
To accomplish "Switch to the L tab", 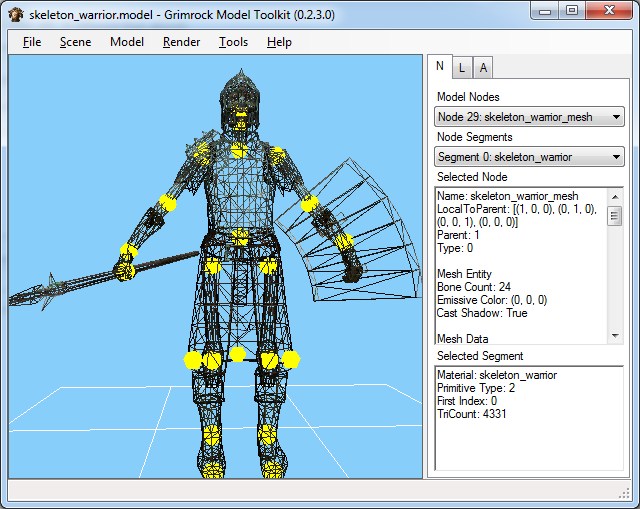I will coord(462,68).
